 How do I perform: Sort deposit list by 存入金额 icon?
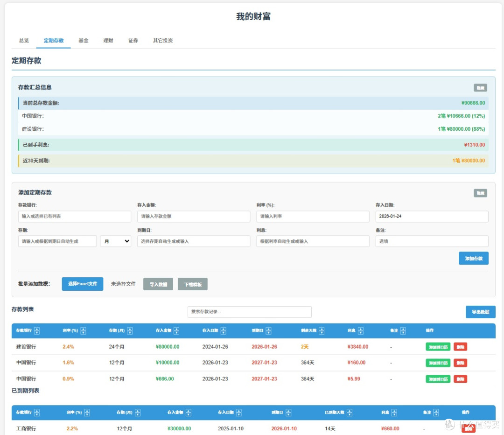(176, 330)
